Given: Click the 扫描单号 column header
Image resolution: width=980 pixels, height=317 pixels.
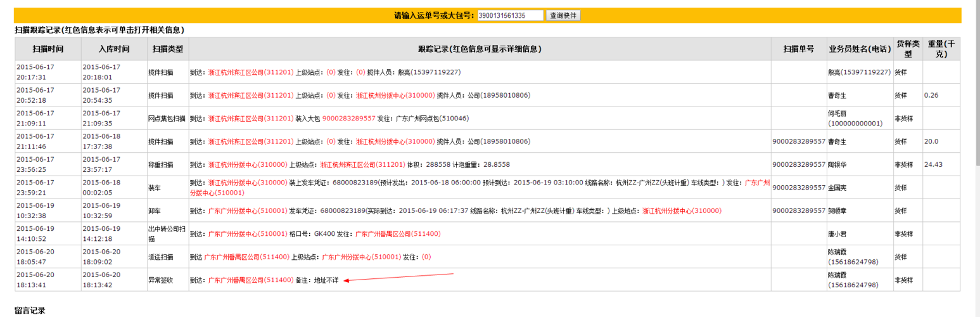Looking at the screenshot, I should 798,49.
